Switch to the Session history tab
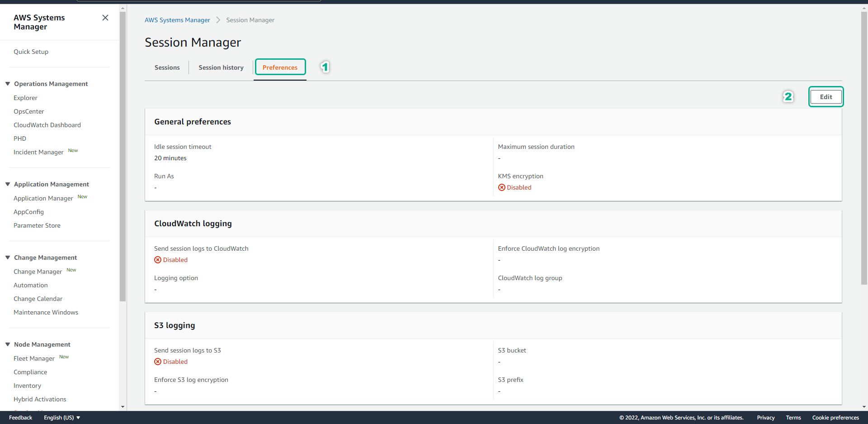Viewport: 868px width, 424px height. pos(221,67)
